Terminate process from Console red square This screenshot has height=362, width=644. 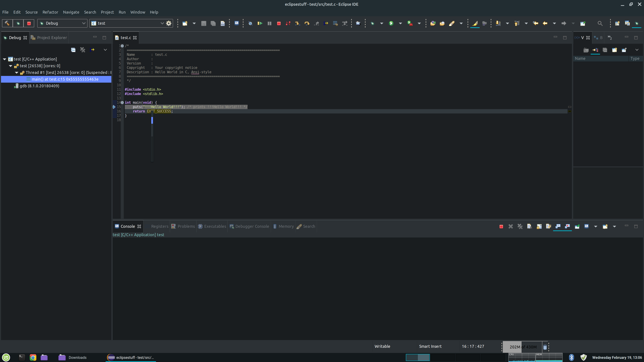pyautogui.click(x=501, y=227)
